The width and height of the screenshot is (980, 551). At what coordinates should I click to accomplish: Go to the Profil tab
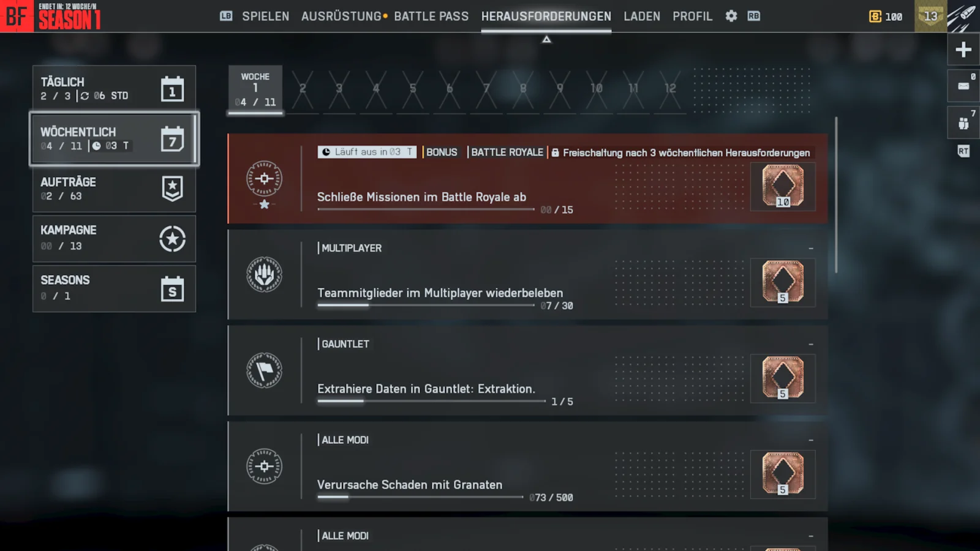pos(693,17)
